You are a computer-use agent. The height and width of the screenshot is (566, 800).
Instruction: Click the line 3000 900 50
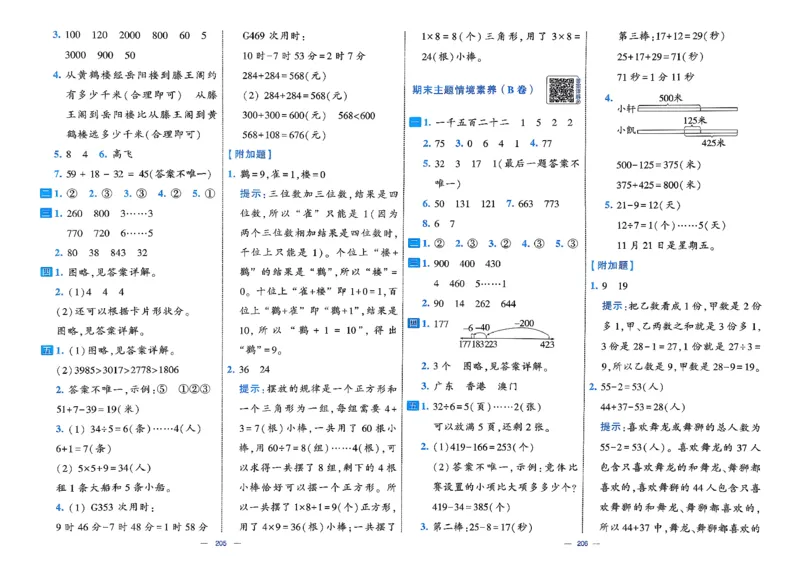coord(100,55)
